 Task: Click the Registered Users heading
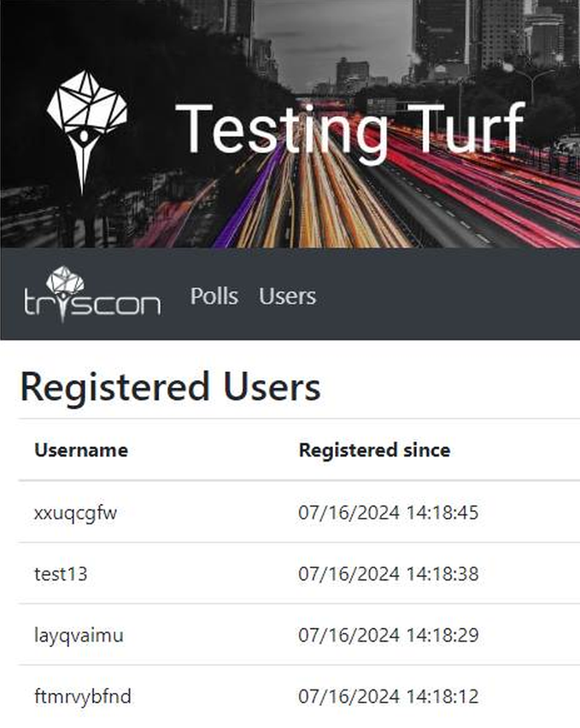tap(170, 387)
